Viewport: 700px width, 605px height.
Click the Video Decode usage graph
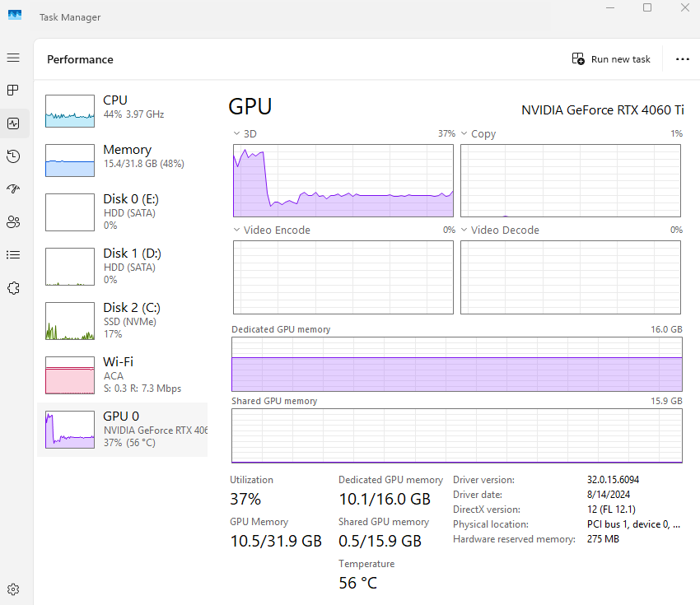[x=571, y=277]
